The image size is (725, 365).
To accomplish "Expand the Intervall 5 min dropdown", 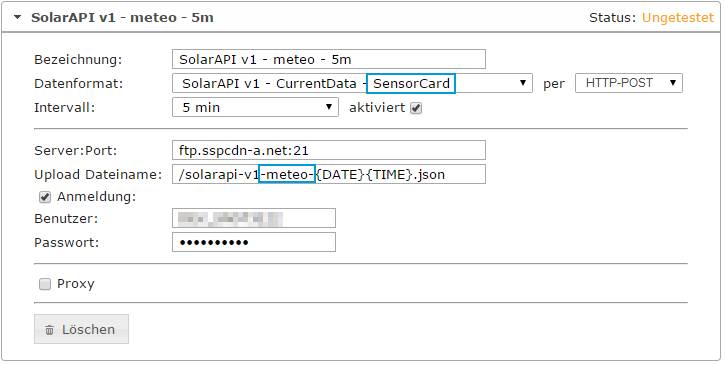I will click(x=255, y=107).
